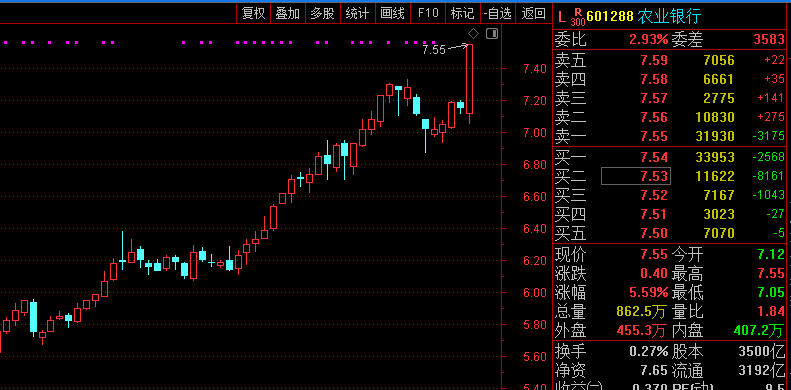
Task: Open the 叠加 overlay tool
Action: click(288, 14)
